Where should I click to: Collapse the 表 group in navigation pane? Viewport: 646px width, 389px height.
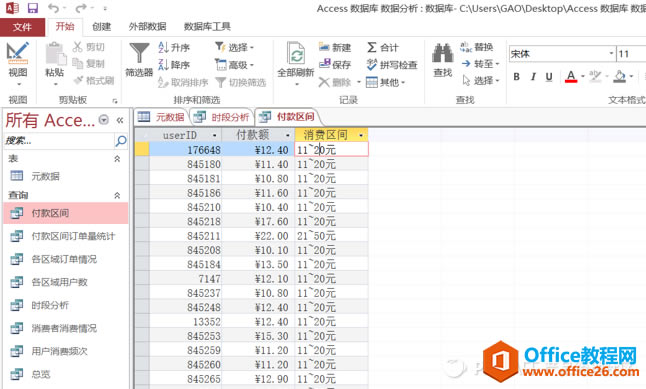[x=117, y=159]
